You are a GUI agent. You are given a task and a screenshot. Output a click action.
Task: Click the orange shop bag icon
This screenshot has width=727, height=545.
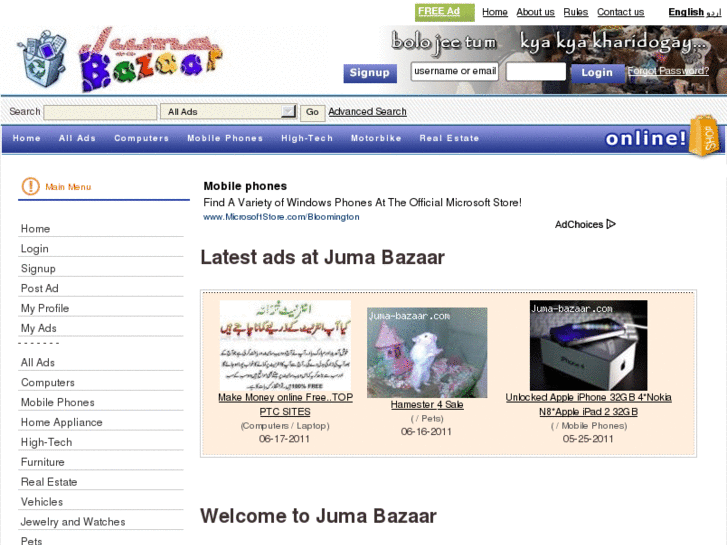[704, 136]
